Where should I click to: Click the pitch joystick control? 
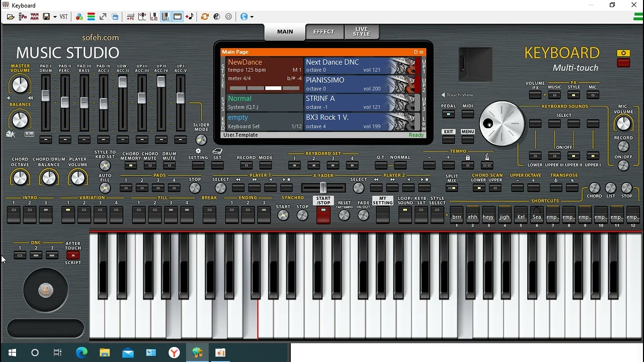coord(46,290)
